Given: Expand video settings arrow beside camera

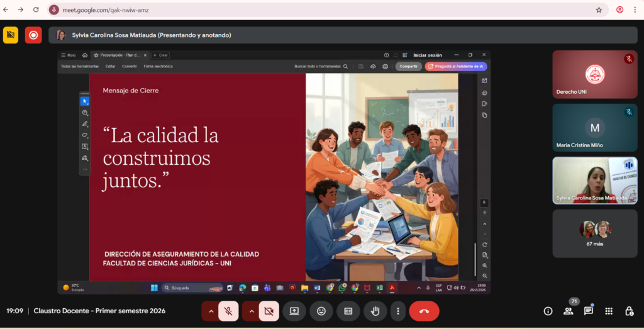Looking at the screenshot, I should tap(251, 311).
